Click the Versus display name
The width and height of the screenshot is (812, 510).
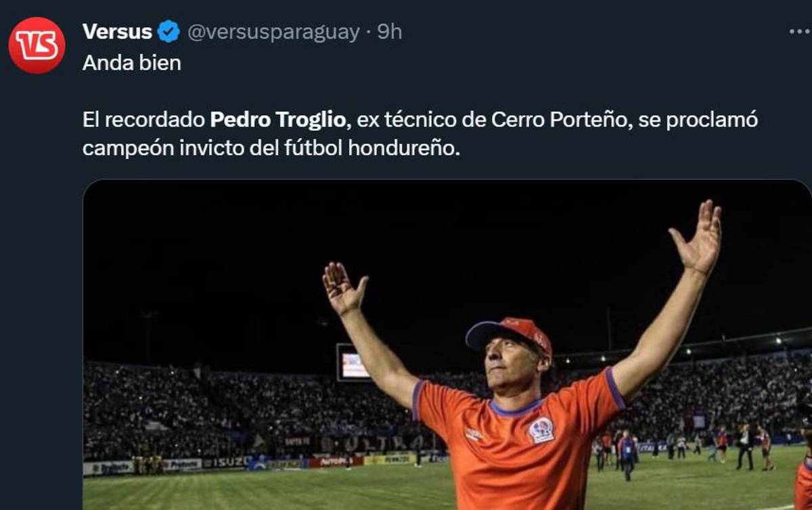[x=116, y=30]
